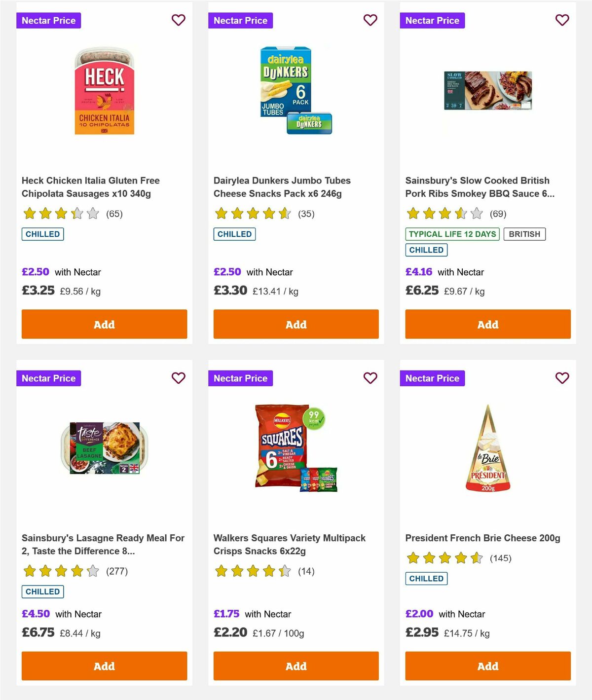
Task: Click BRITISH tag on pork ribs
Action: [525, 234]
